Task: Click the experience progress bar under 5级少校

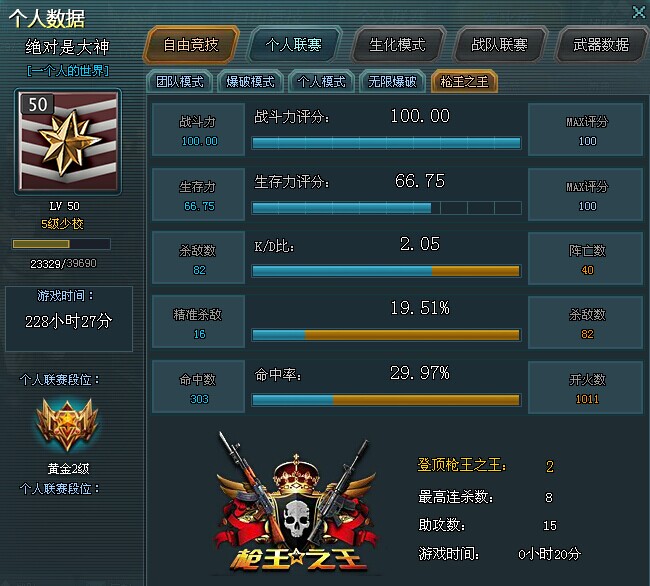Action: coord(61,244)
